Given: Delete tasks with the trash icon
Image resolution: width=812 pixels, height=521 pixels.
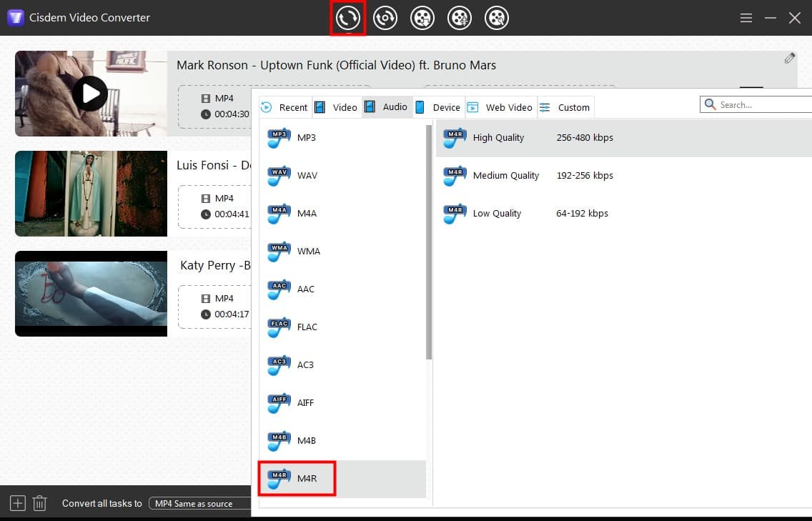Looking at the screenshot, I should click(x=40, y=503).
